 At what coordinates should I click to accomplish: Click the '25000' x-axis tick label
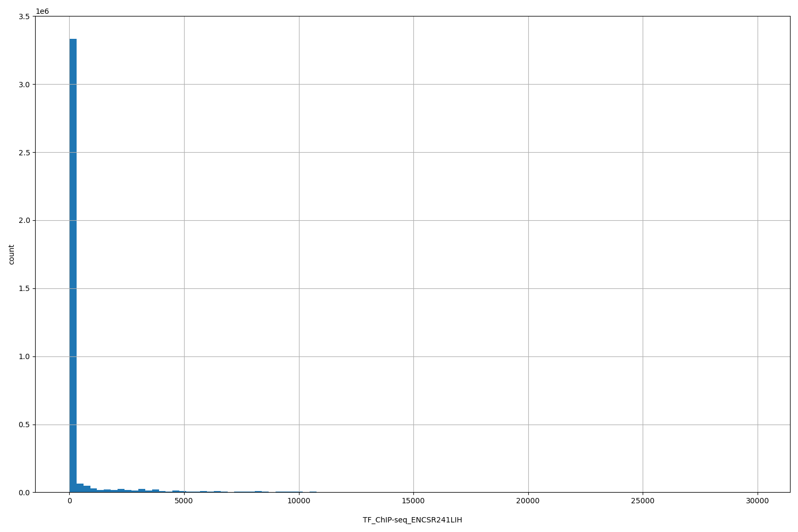(x=642, y=502)
